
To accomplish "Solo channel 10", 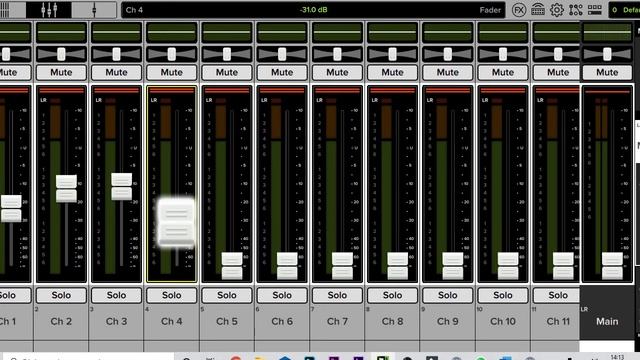I will click(503, 295).
